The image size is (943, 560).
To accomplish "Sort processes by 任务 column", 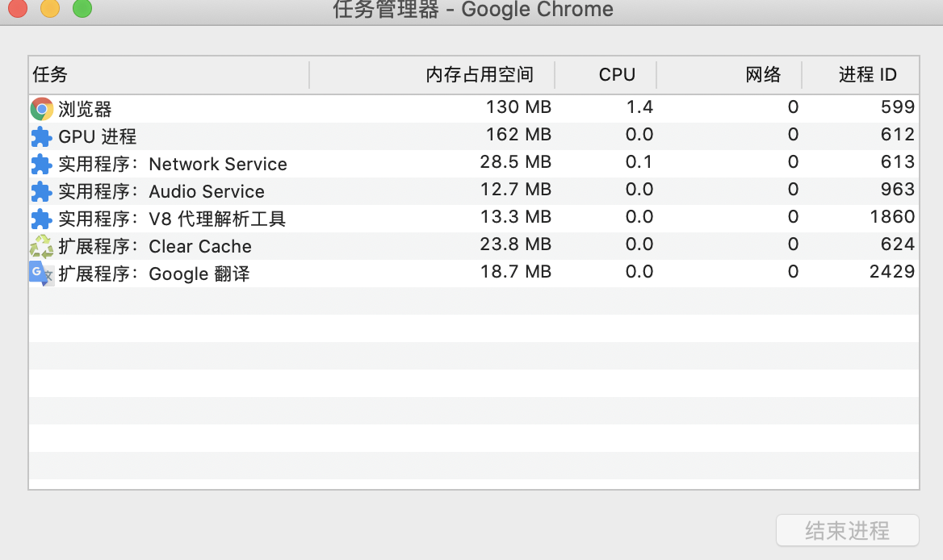I will 44,74.
